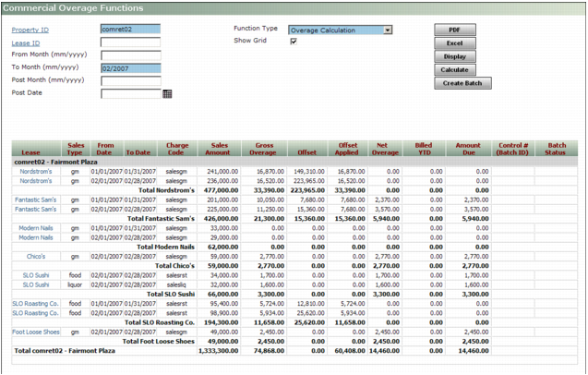Open the Foot Loose Shoes lease link
This screenshot has height=375, width=588.
(x=37, y=331)
